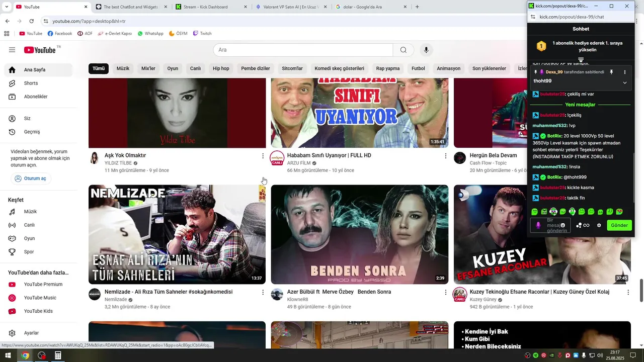Open ARZU FİLM channel link
Image resolution: width=644 pixels, height=362 pixels.
(299, 163)
